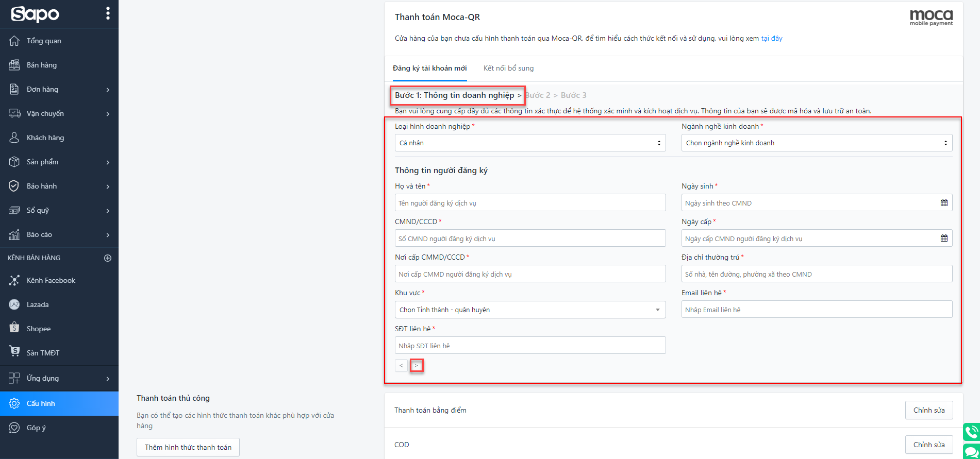Open the 'tại đây' help link
980x459 pixels.
(772, 39)
